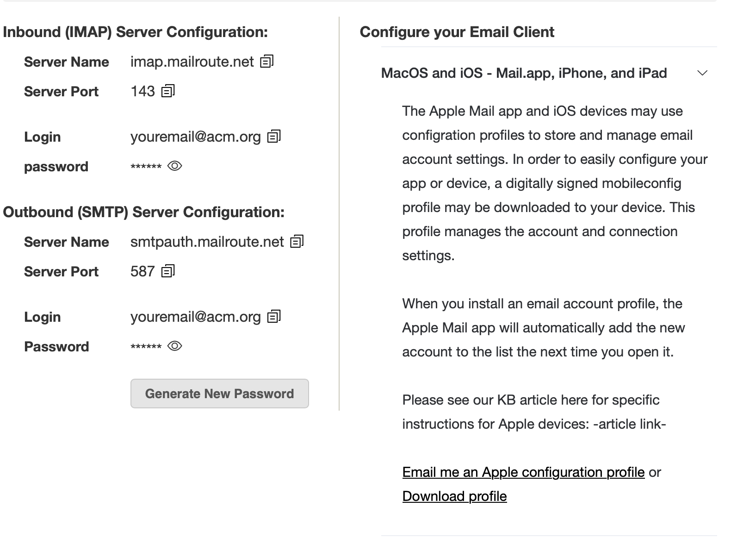
Task: Click the Download profile link
Action: click(x=454, y=496)
